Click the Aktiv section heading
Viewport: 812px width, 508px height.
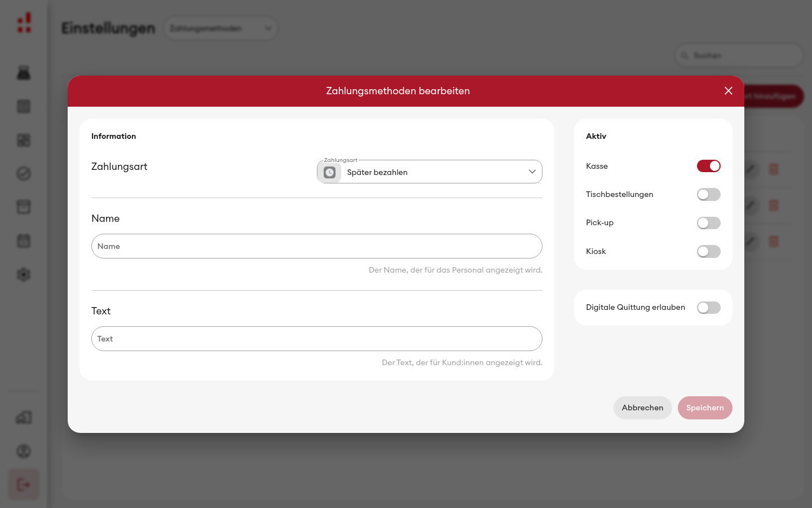click(596, 136)
